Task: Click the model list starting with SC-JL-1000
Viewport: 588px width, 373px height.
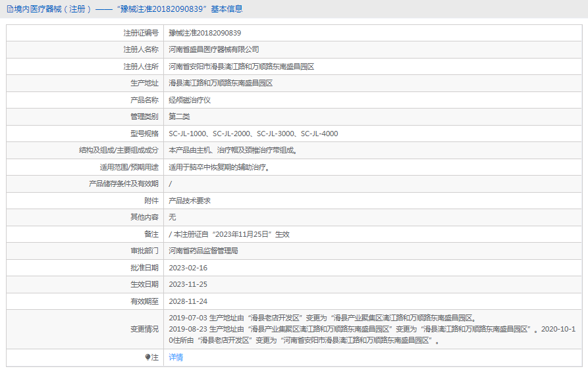Action: tap(253, 134)
